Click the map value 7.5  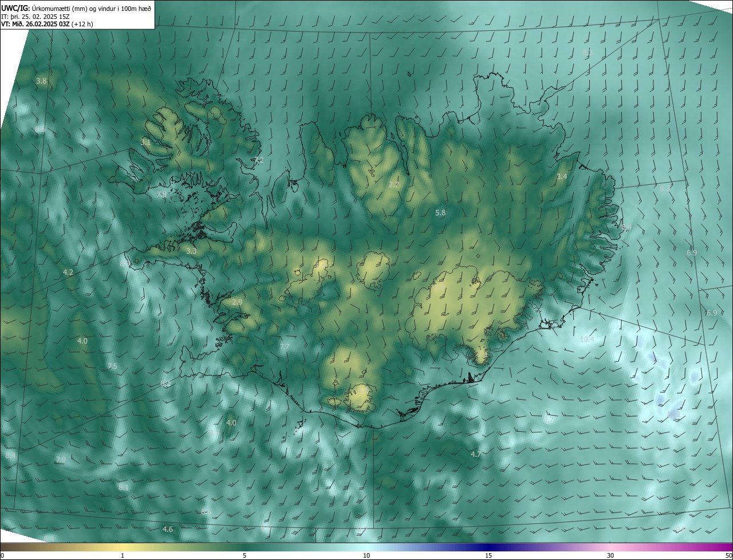tap(112, 366)
